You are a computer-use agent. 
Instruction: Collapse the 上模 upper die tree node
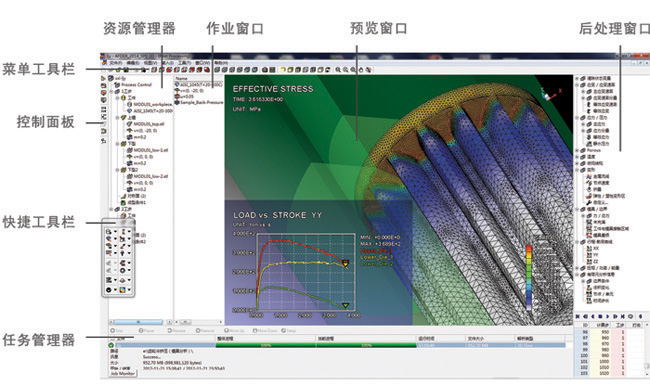118,118
